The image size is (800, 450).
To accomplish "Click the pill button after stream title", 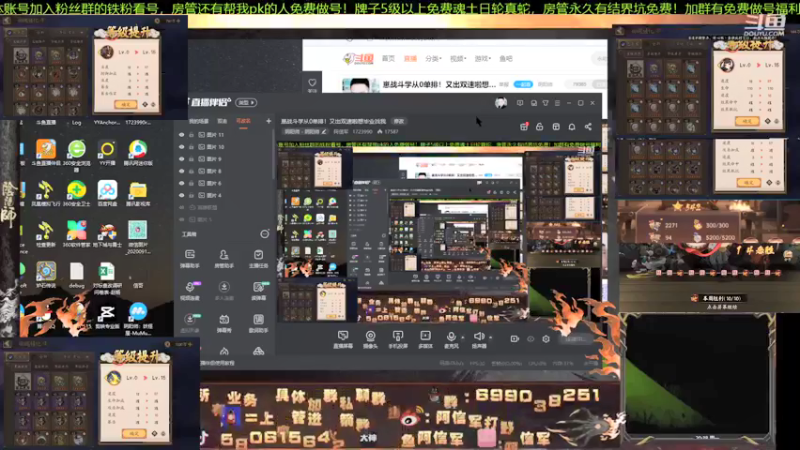I will pyautogui.click(x=398, y=121).
